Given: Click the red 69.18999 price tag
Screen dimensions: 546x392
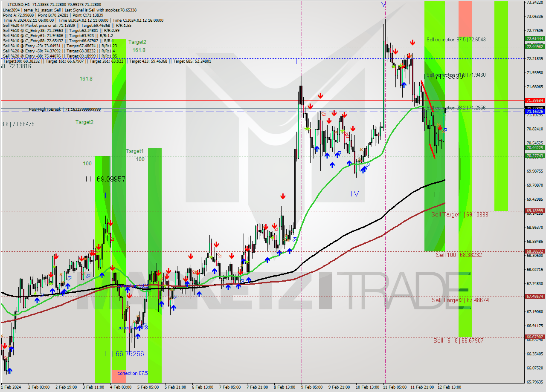Looking at the screenshot, I should click(534, 210).
